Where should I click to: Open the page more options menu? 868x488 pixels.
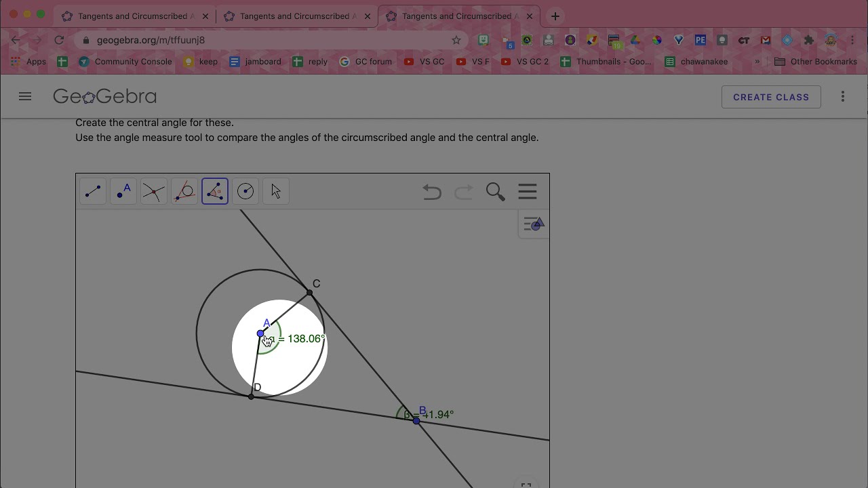click(x=843, y=97)
